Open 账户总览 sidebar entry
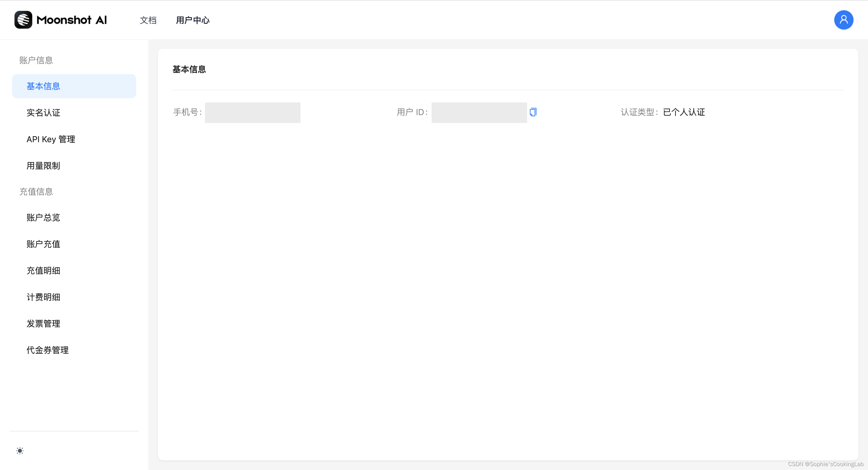Image resolution: width=868 pixels, height=470 pixels. (x=43, y=217)
